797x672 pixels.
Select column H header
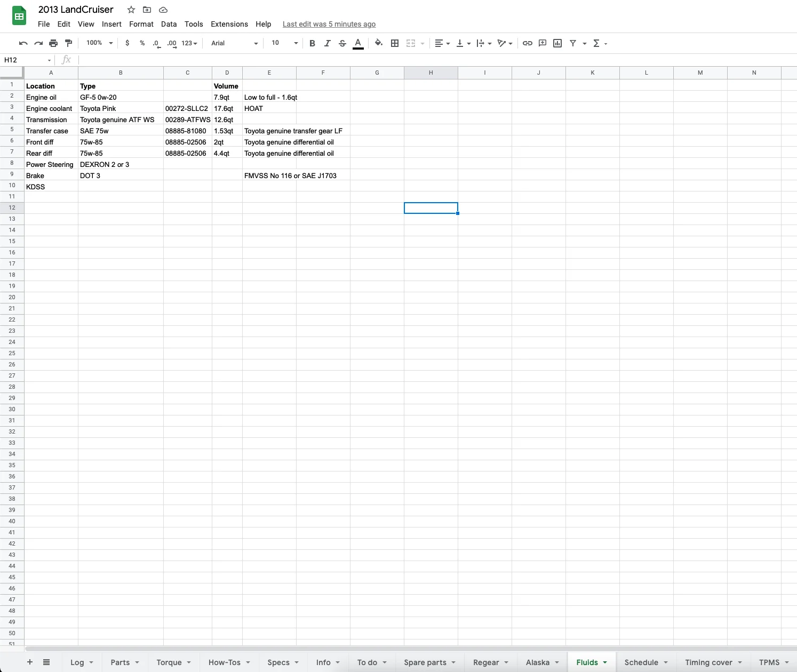click(x=431, y=73)
